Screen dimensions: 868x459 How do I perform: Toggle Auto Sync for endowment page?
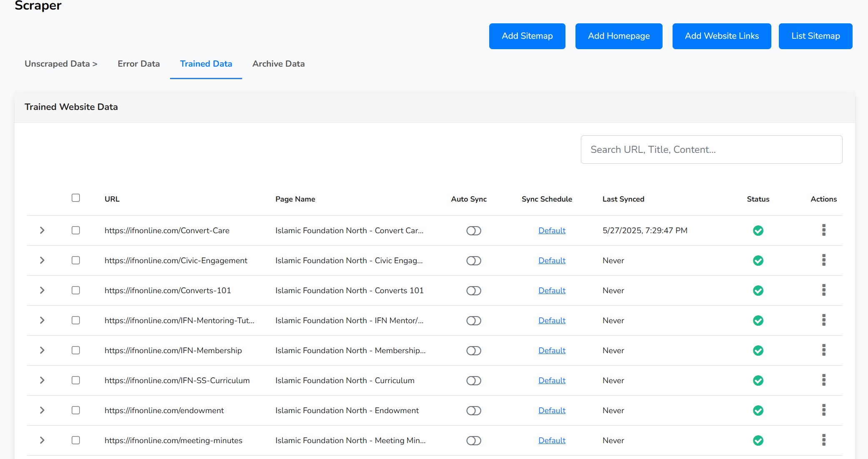tap(473, 411)
